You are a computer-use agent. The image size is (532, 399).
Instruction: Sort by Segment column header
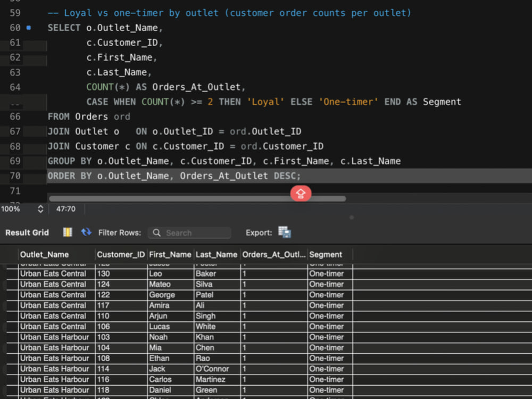[330, 254]
